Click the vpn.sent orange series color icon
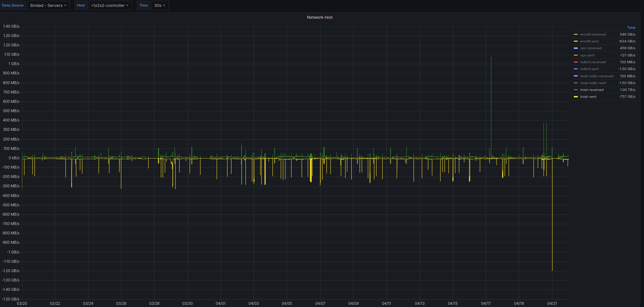The image size is (644, 307). pyautogui.click(x=576, y=55)
